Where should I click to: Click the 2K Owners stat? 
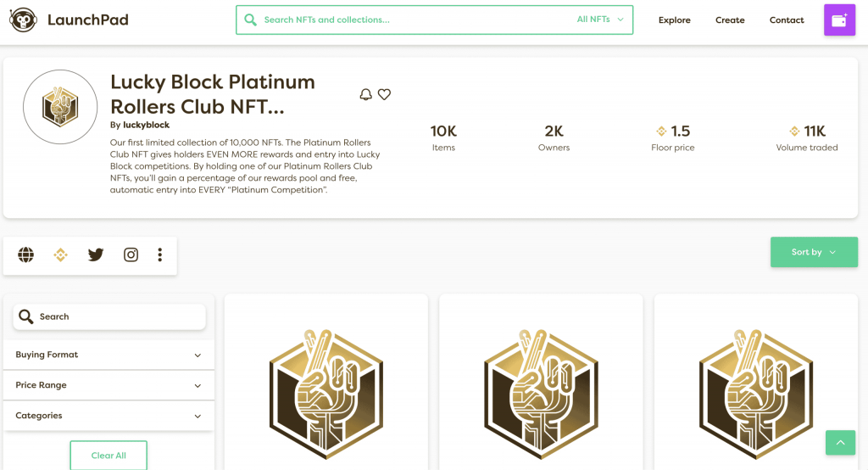point(554,138)
